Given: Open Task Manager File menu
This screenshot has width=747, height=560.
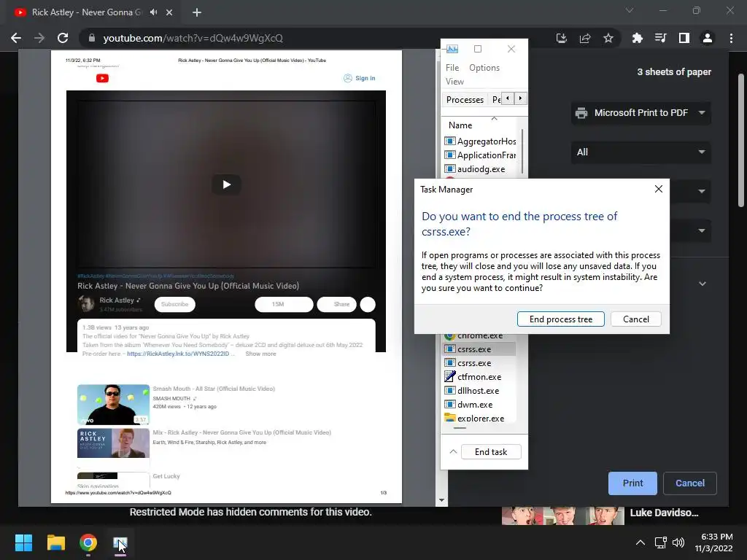Looking at the screenshot, I should pos(452,68).
